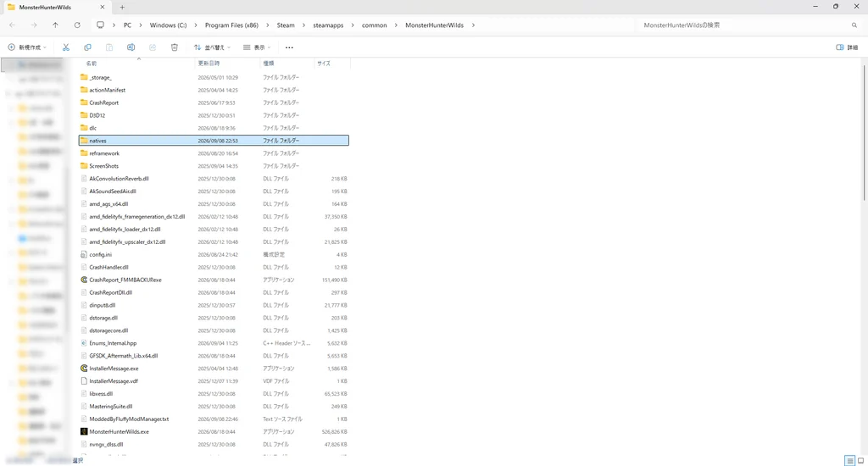Select the _storage_ folder icon
The image size is (868, 466).
pos(84,77)
